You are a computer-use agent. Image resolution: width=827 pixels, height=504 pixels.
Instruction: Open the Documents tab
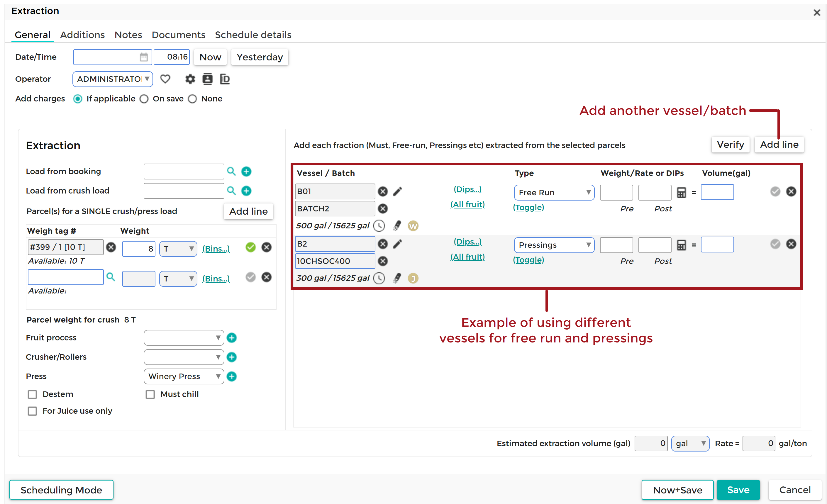pos(179,35)
